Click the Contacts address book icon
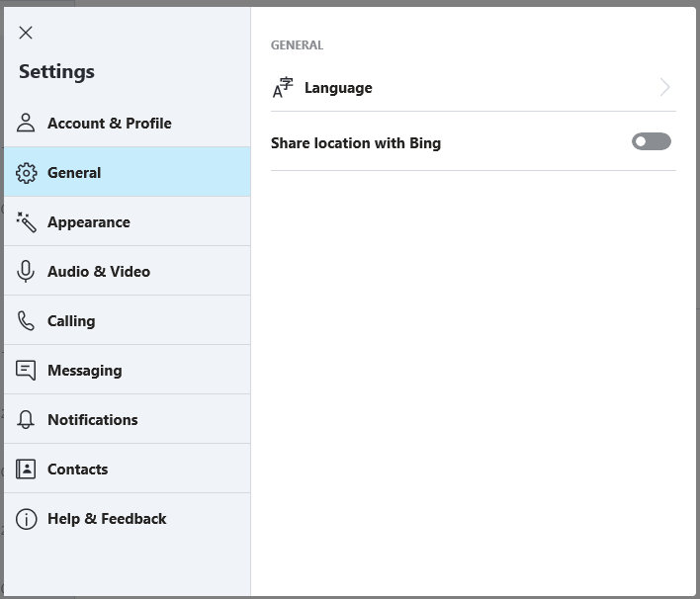This screenshot has width=700, height=599. (x=26, y=470)
